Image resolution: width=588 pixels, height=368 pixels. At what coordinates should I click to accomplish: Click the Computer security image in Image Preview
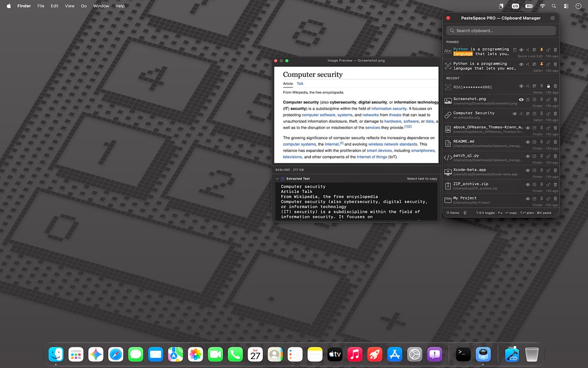tap(356, 114)
